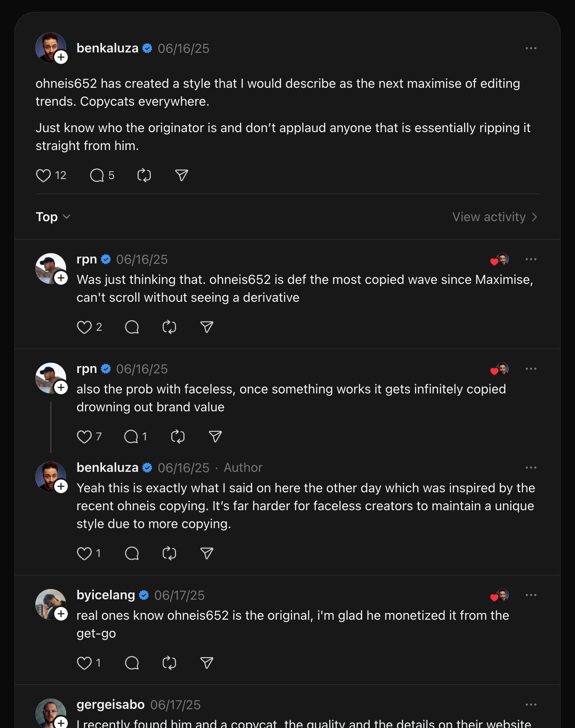Share the main post via send icon
This screenshot has height=728, width=575.
pos(182,175)
